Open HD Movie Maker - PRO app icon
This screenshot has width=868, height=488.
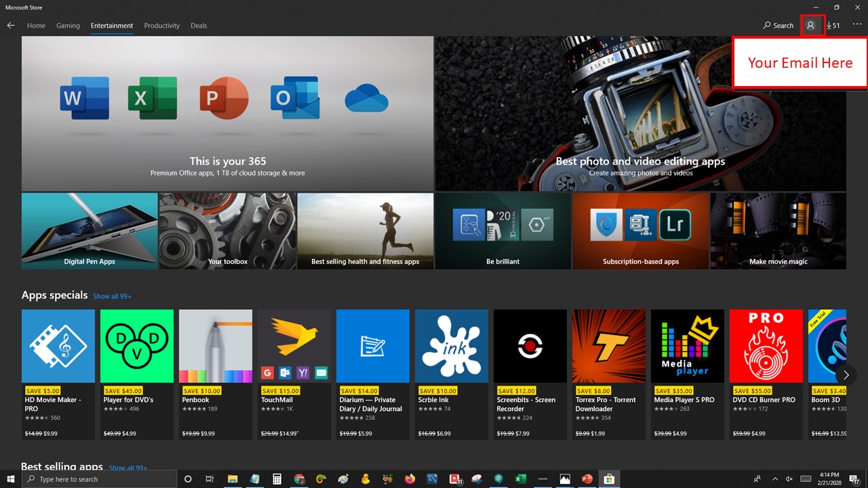58,346
